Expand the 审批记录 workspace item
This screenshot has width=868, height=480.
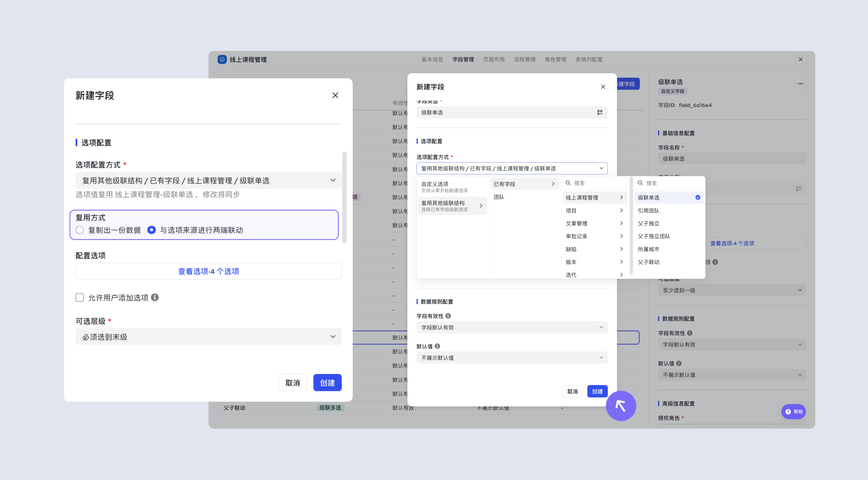point(595,236)
